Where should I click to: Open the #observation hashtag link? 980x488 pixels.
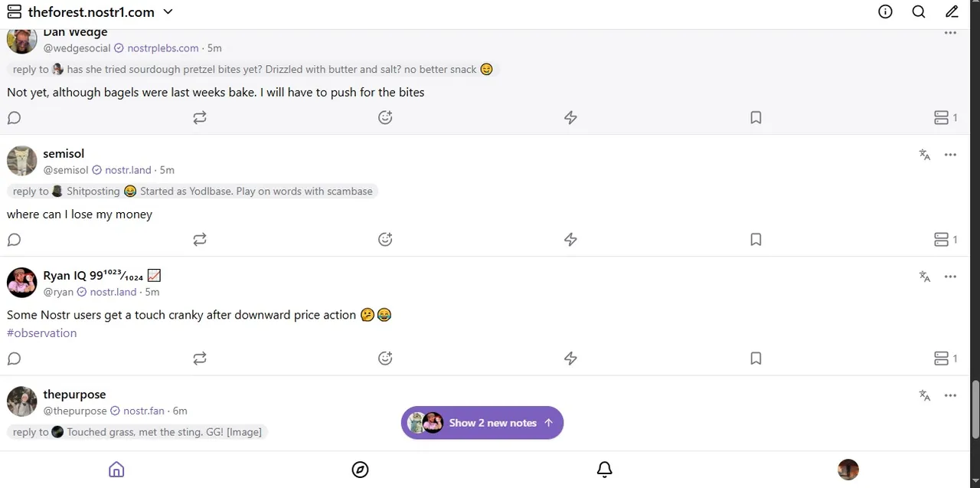pos(42,333)
